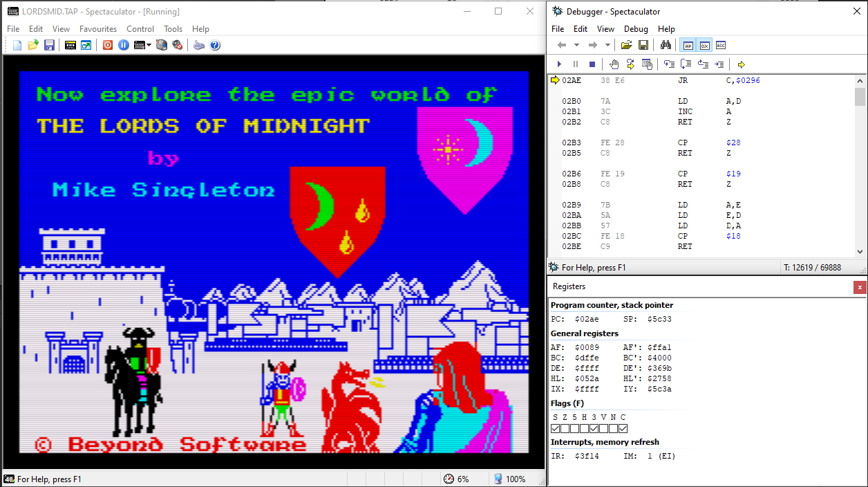This screenshot has width=868, height=487.
Task: Toggle the ASC memory pane icon
Action: click(x=721, y=45)
